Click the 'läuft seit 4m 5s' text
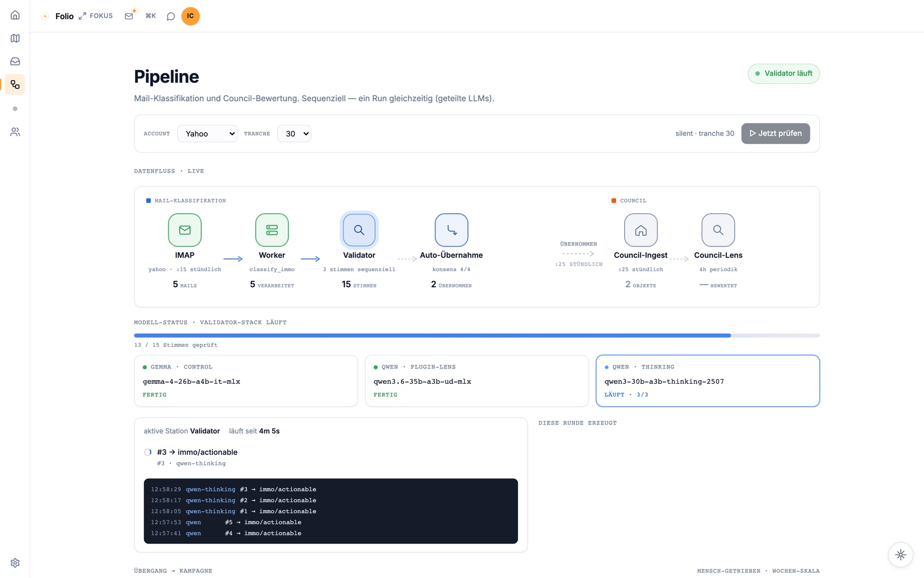924x578 pixels. pyautogui.click(x=254, y=431)
